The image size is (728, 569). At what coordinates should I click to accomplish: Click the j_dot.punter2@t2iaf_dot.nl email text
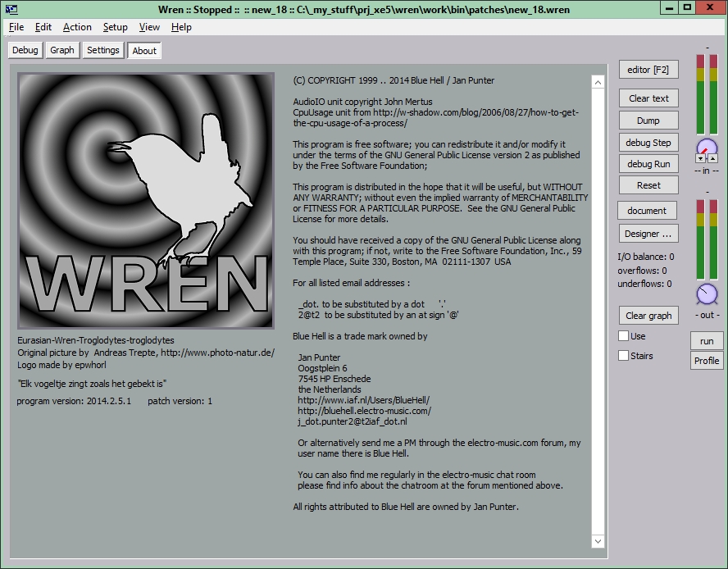coord(353,421)
